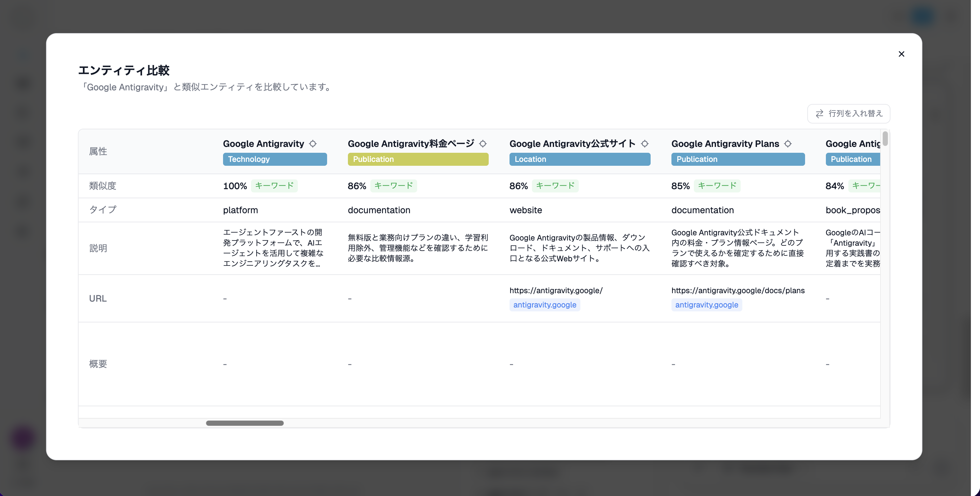
Task: Click the キーワード badge next to 85%
Action: [717, 186]
